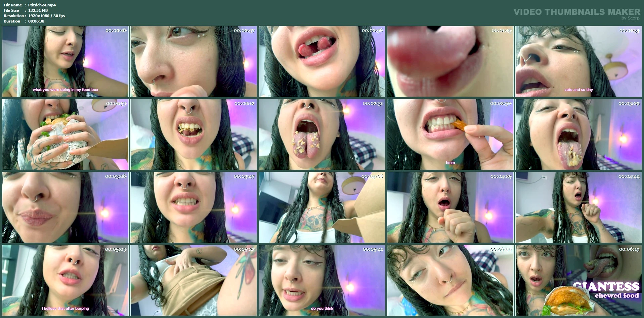The height and width of the screenshot is (318, 644).
Task: Choose the thumbnail at 00:03:09
Action: 578,134
